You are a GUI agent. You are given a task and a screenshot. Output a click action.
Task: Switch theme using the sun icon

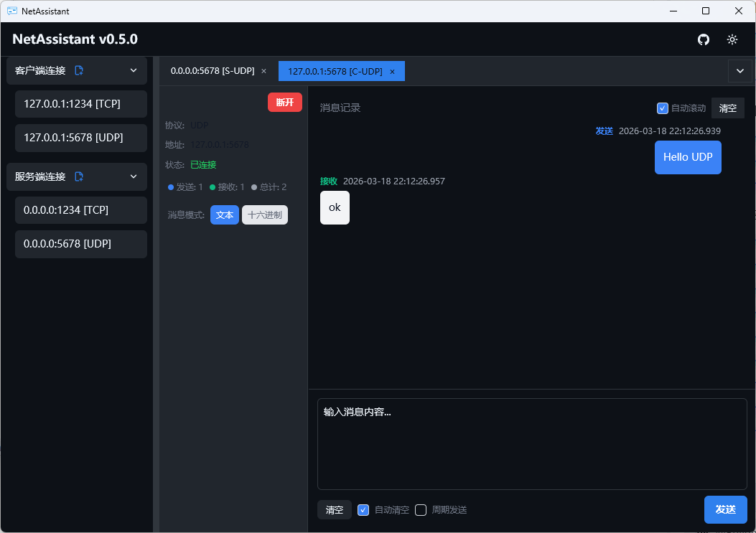732,39
